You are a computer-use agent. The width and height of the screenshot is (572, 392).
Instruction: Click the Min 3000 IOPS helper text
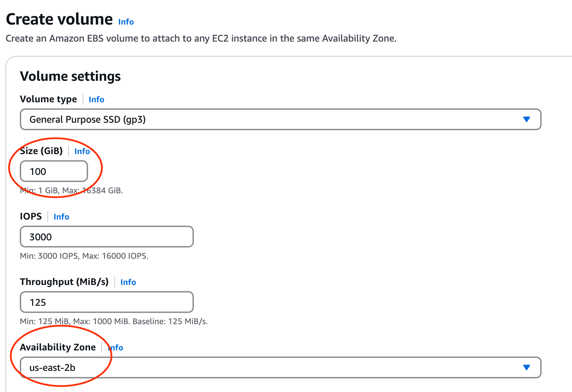coord(84,256)
